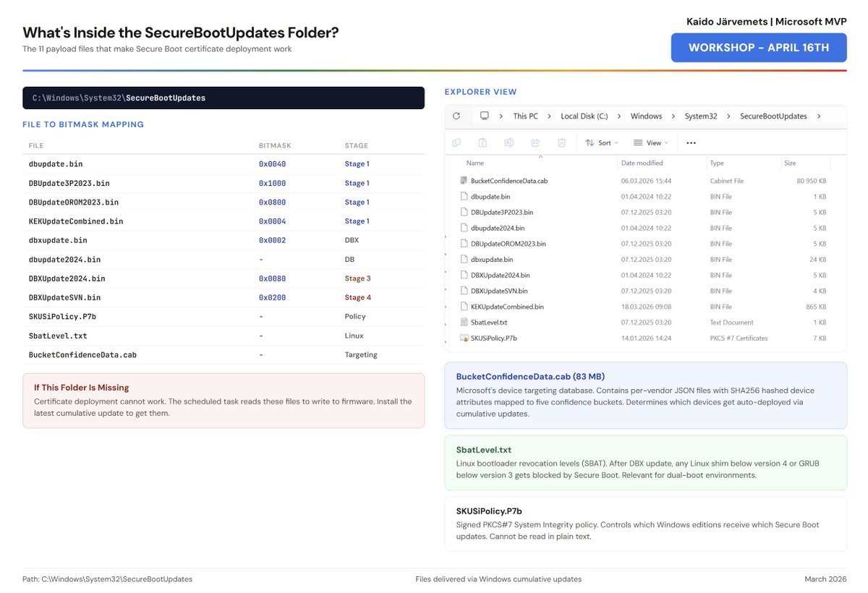Viewport: 868px width, 593px height.
Task: Click the Stage 3 label
Action: [x=358, y=278]
